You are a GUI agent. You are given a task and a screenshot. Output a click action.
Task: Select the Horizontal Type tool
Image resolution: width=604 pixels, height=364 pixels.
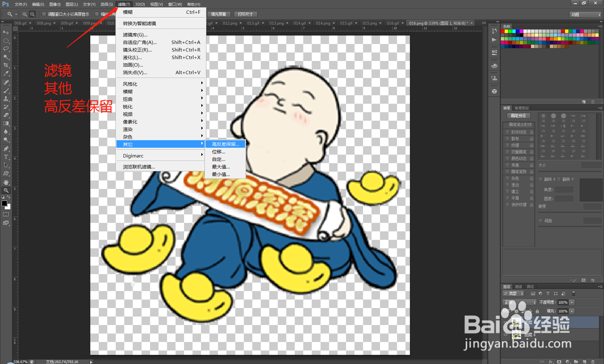coord(6,157)
